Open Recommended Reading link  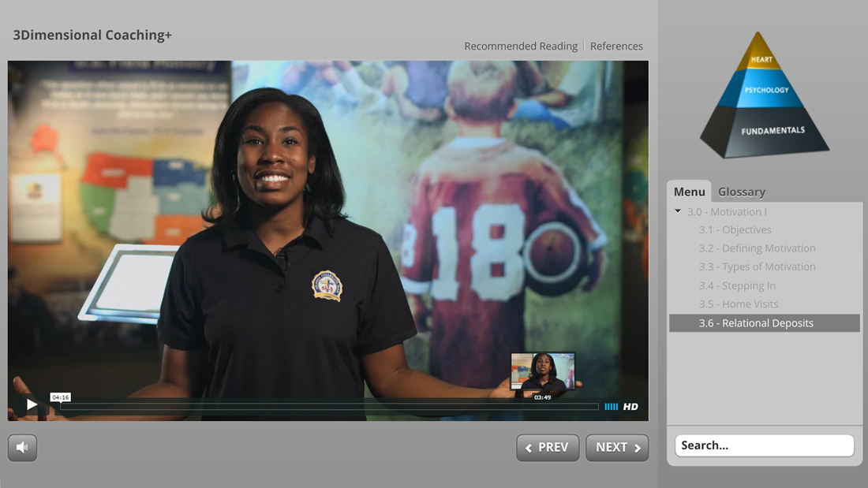click(x=521, y=47)
